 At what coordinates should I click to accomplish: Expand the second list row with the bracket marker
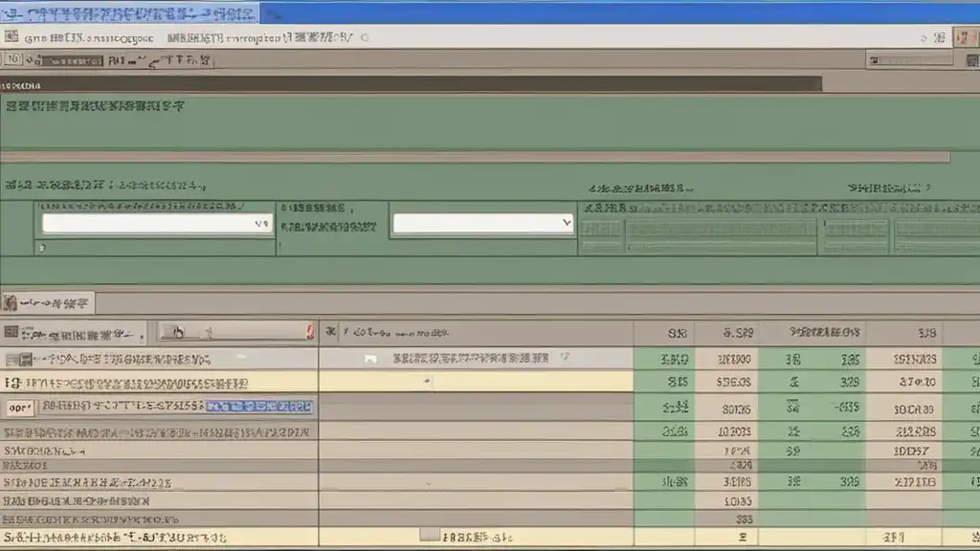11,384
